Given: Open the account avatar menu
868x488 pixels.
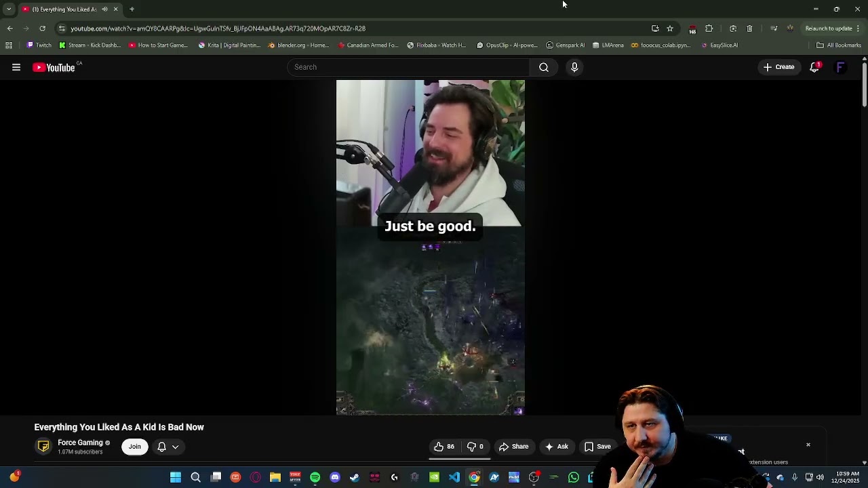Looking at the screenshot, I should coord(840,67).
